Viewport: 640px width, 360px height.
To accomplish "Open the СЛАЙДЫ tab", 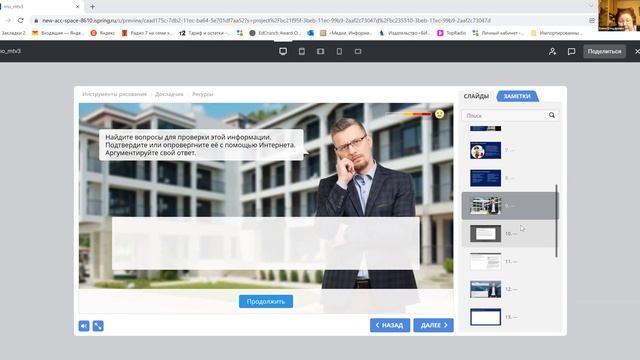I will (x=476, y=96).
